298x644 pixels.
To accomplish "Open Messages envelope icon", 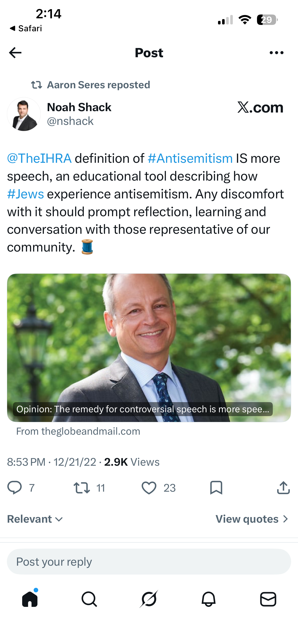I will pyautogui.click(x=268, y=599).
